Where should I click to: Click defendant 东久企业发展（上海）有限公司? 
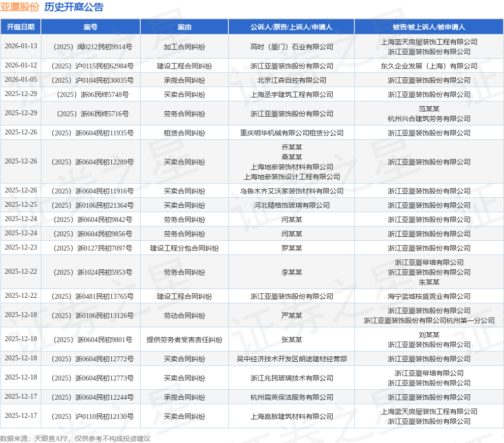click(429, 66)
